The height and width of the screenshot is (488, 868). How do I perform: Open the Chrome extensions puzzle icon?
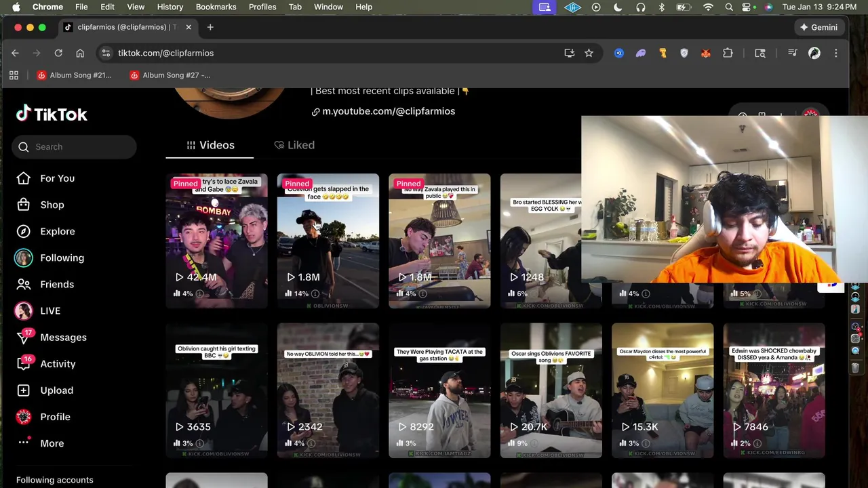(x=728, y=53)
